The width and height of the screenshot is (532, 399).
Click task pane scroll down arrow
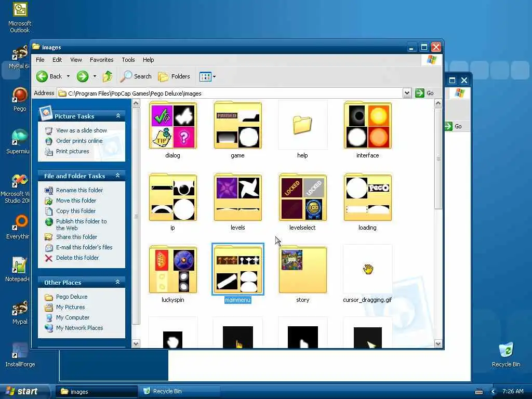(136, 344)
